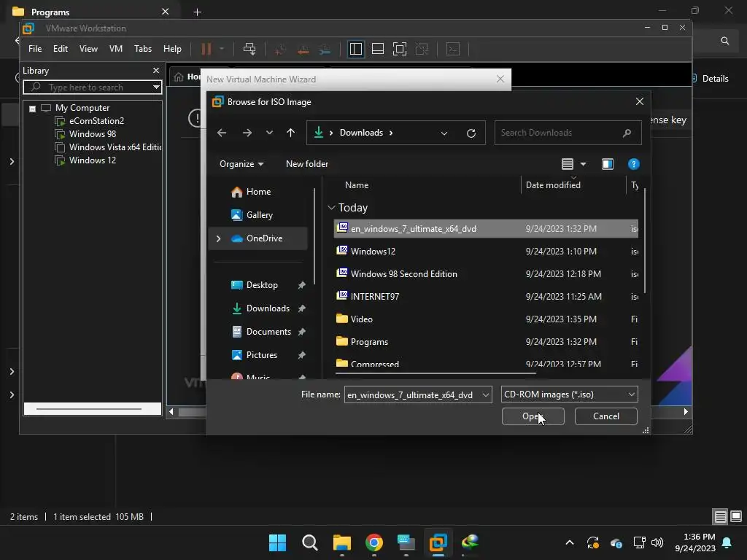This screenshot has width=747, height=560.
Task: Close the Library panel with its X
Action: click(x=156, y=71)
